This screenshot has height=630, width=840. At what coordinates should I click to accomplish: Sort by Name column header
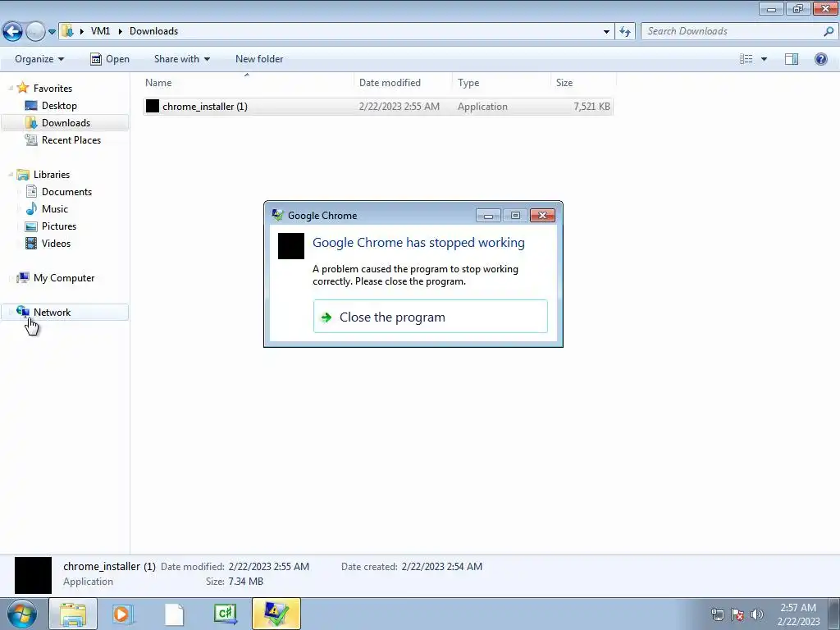pyautogui.click(x=248, y=83)
